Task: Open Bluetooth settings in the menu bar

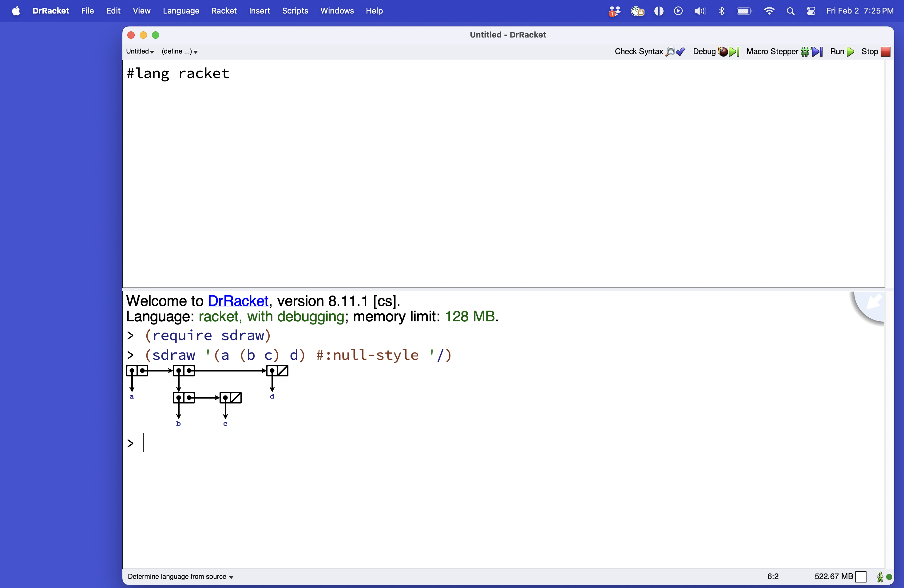Action: click(722, 11)
